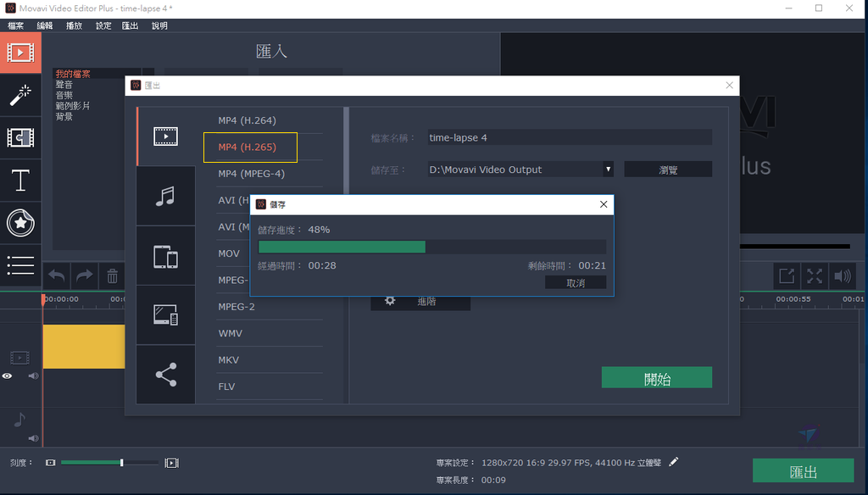Choose MKV format

(x=229, y=359)
